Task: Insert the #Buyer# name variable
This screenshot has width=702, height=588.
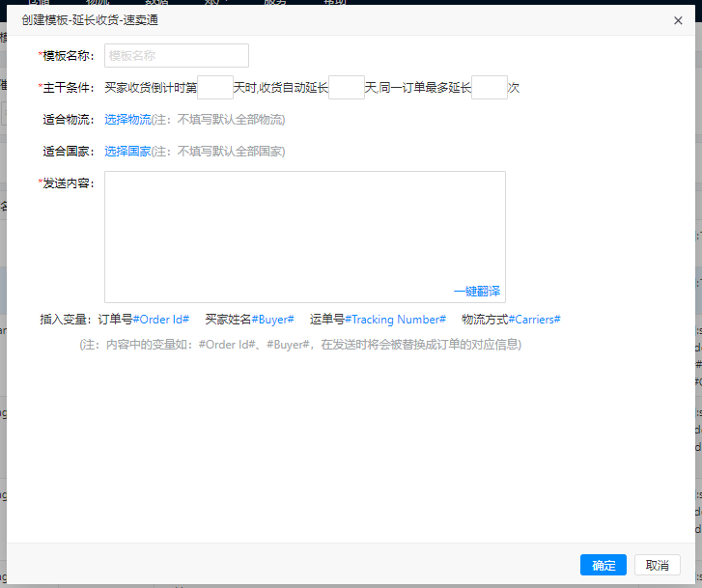Action: click(x=272, y=320)
